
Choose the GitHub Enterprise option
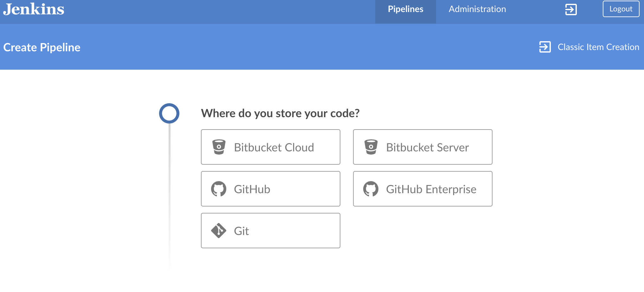[423, 189]
